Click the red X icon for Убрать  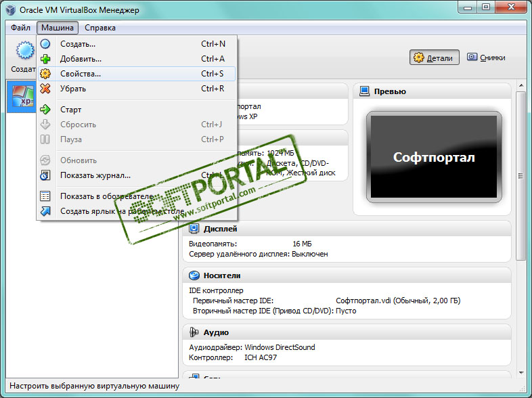(45, 89)
